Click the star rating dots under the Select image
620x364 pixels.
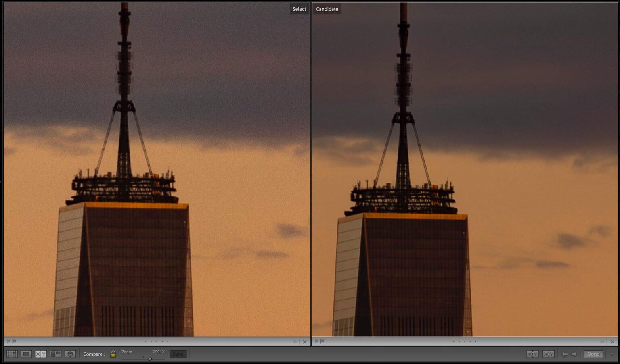click(x=157, y=341)
